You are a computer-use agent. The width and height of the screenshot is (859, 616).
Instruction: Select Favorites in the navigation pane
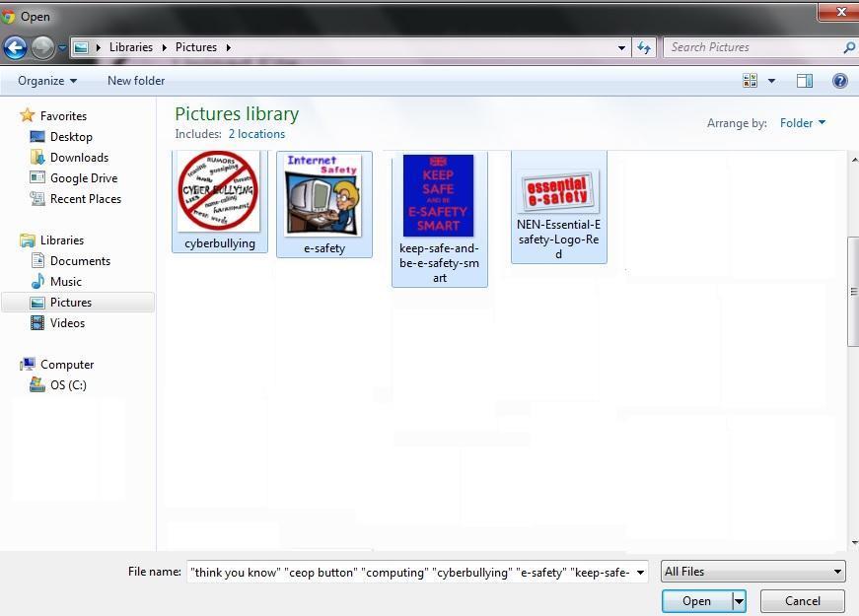[63, 116]
